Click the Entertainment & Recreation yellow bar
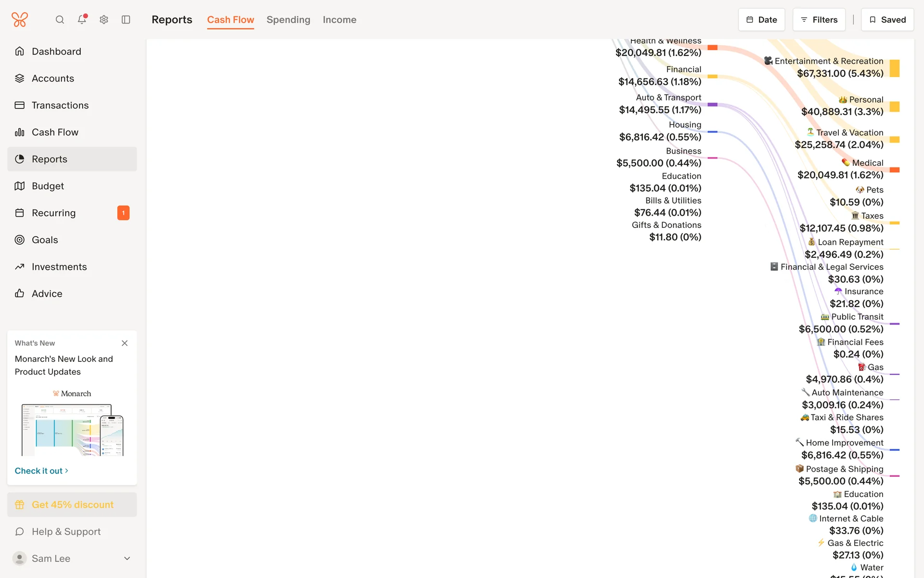The image size is (924, 578). [x=894, y=68]
